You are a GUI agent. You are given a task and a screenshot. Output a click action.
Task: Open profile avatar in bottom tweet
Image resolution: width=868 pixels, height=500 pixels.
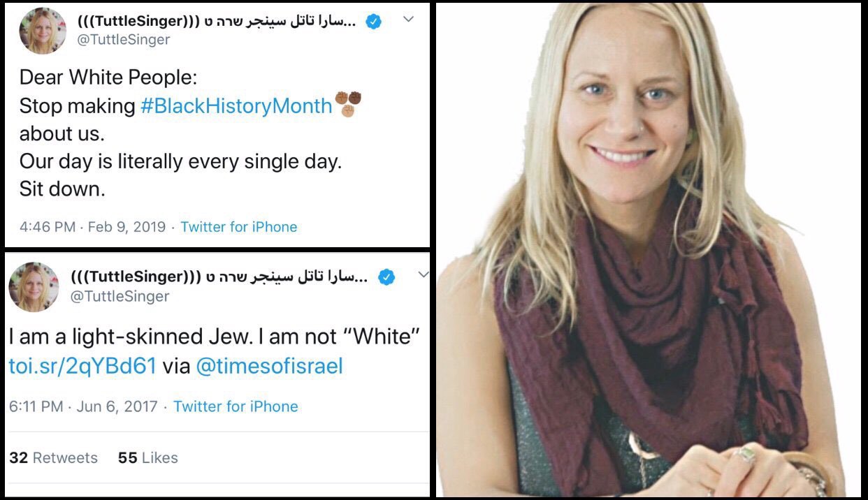coord(34,286)
